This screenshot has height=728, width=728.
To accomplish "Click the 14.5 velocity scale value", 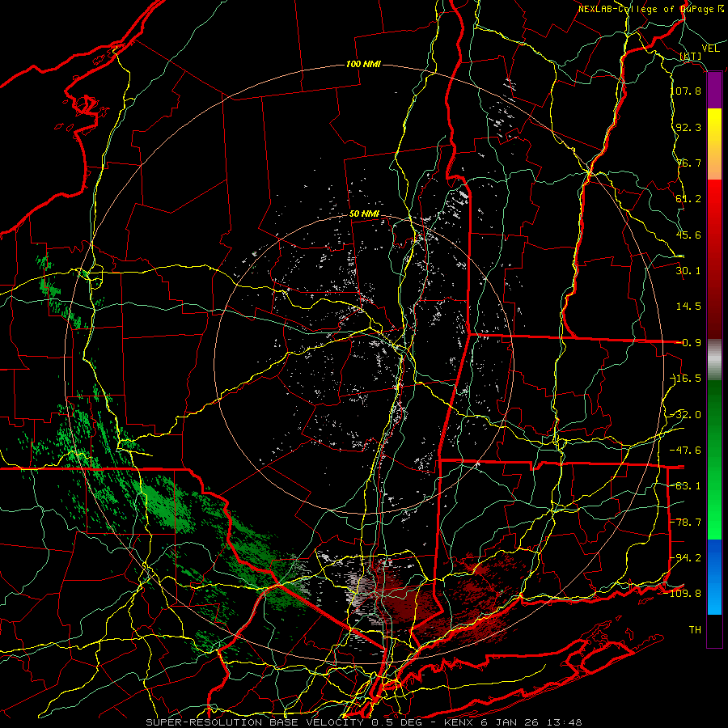I will coord(688,307).
